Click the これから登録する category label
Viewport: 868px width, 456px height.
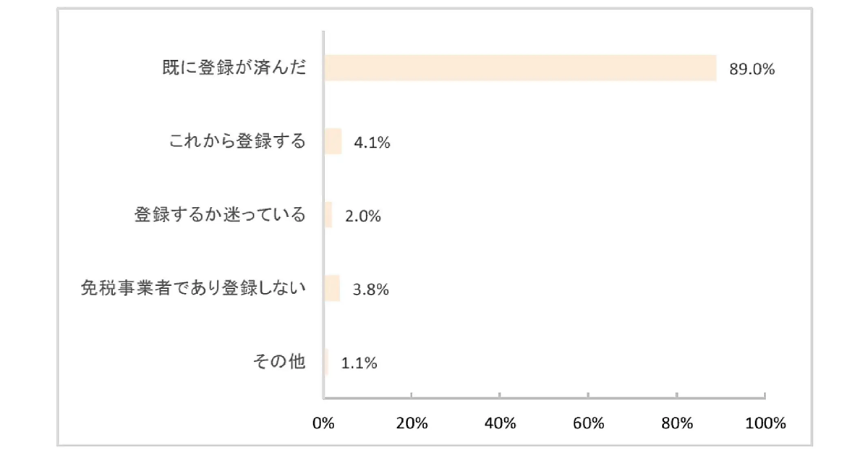tap(237, 142)
